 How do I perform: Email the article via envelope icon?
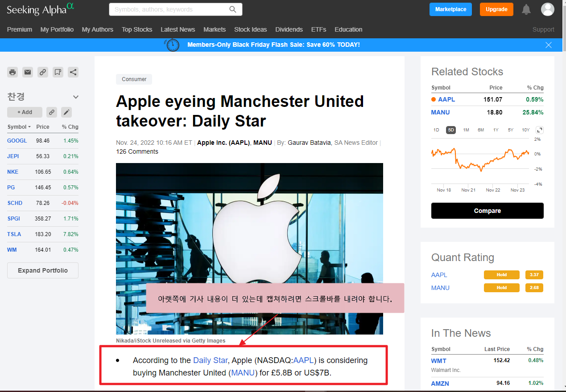coord(28,72)
